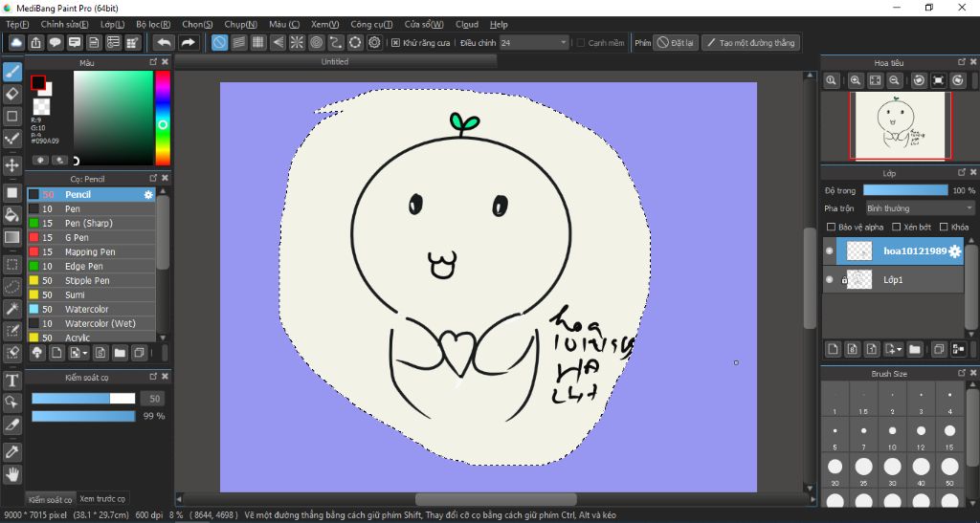The image size is (980, 523).
Task: Open the Pha trộn blend mode dropdown
Action: pyautogui.click(x=920, y=208)
